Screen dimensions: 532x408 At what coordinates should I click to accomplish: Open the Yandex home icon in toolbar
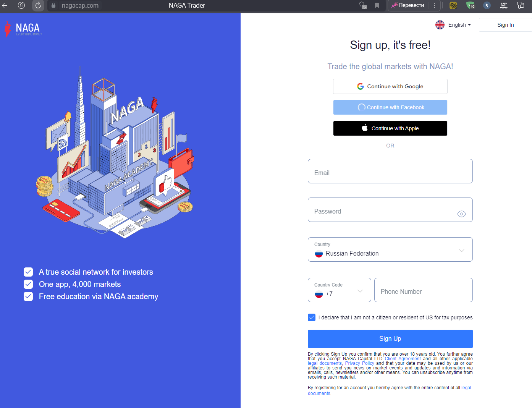(21, 5)
